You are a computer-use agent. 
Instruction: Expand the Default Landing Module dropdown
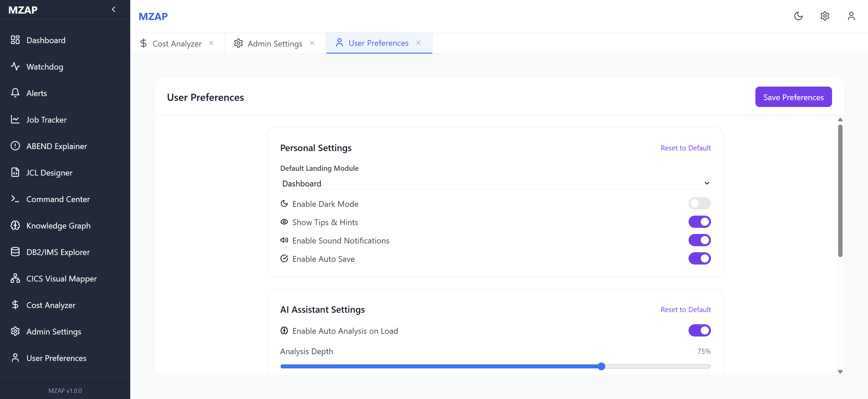click(495, 183)
